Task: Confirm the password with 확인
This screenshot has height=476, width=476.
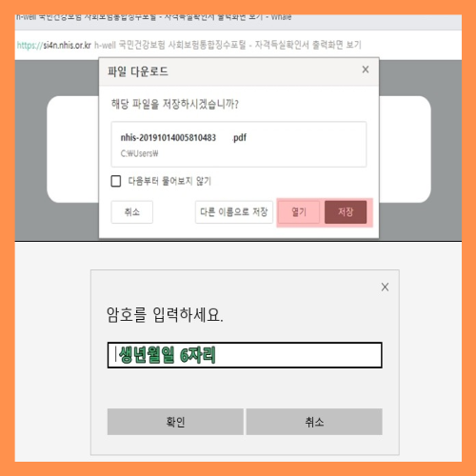Action: [x=175, y=422]
